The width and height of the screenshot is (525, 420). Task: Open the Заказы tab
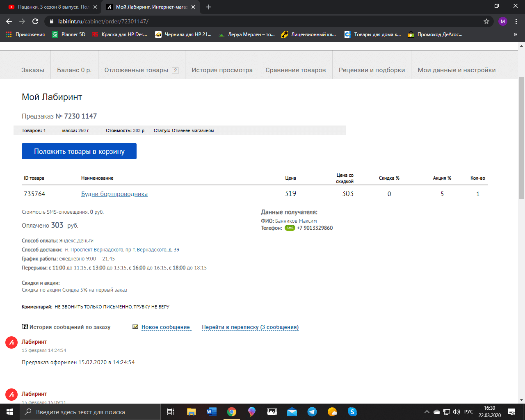pos(33,70)
